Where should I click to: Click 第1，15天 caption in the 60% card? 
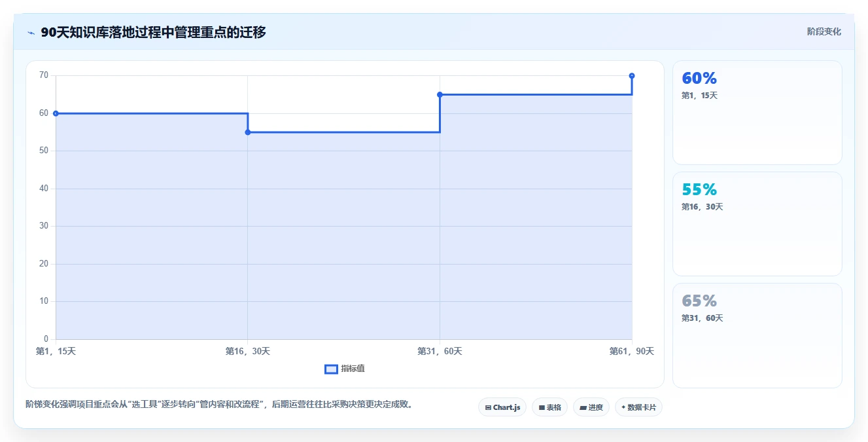699,96
